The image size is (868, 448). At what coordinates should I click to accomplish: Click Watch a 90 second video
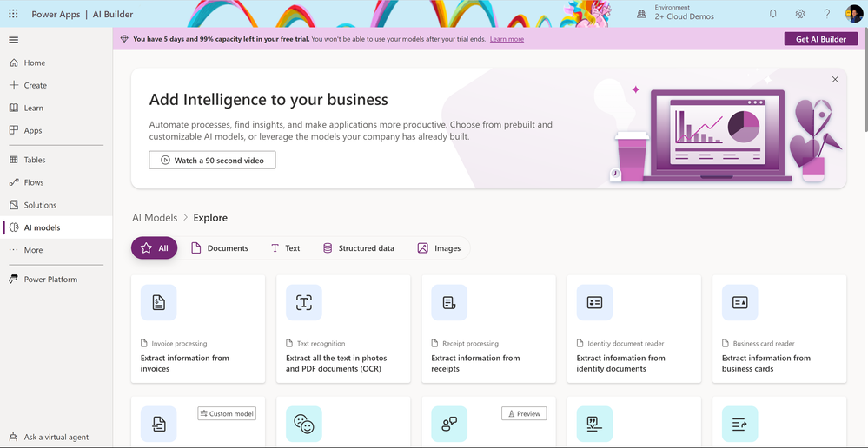point(213,161)
